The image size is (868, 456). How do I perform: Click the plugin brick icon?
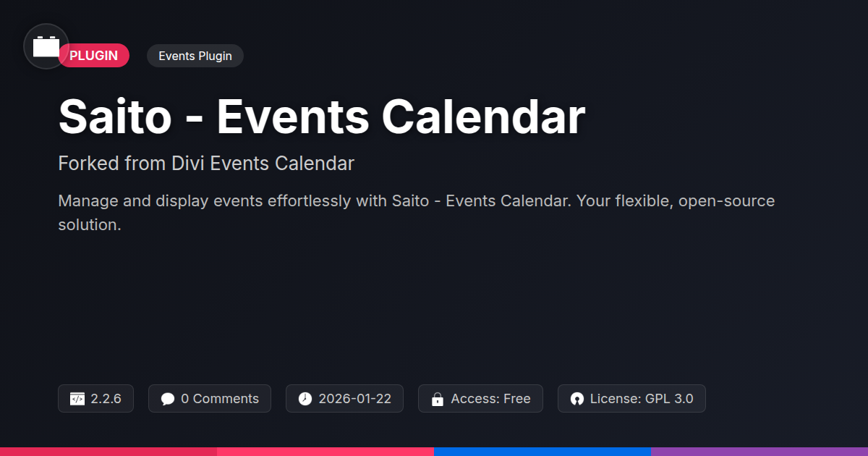(46, 46)
